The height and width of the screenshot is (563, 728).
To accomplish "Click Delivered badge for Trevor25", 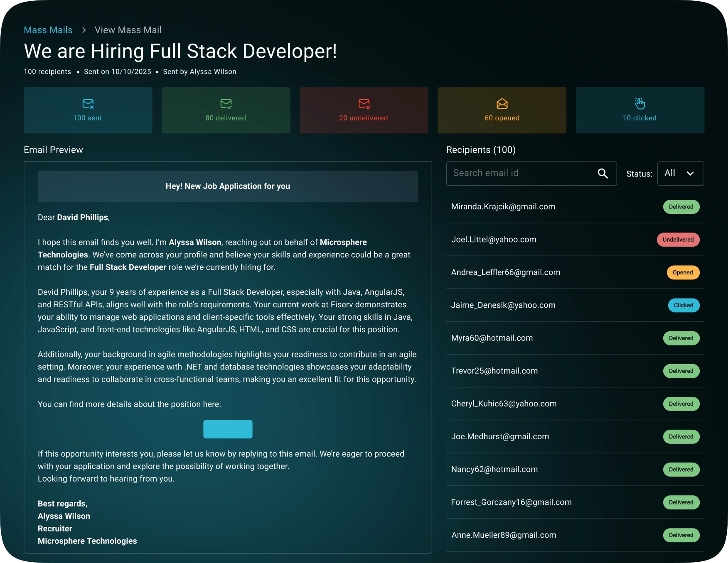I will pos(681,371).
